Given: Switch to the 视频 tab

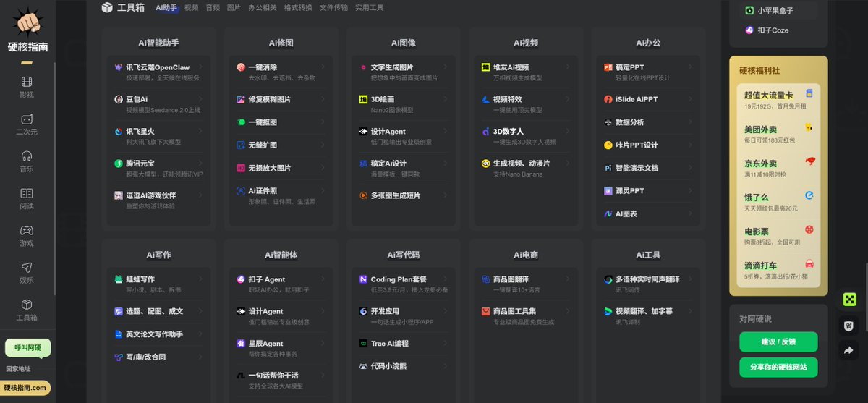Looking at the screenshot, I should pyautogui.click(x=191, y=7).
